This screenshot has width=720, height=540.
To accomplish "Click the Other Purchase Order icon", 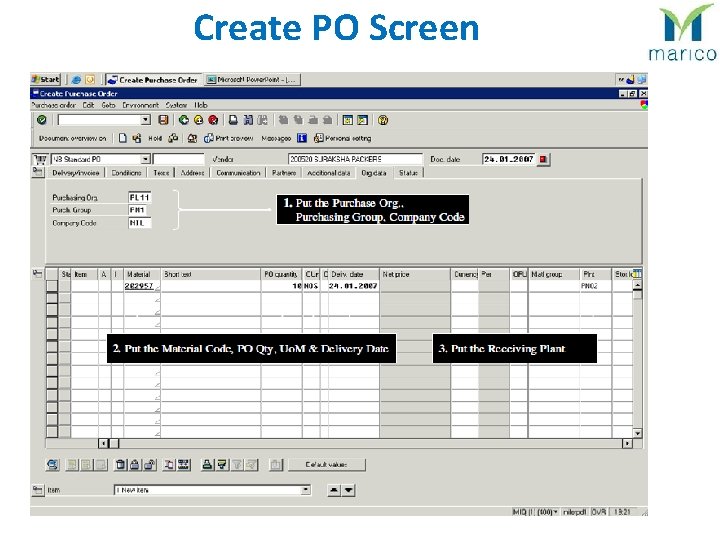I will [137, 138].
